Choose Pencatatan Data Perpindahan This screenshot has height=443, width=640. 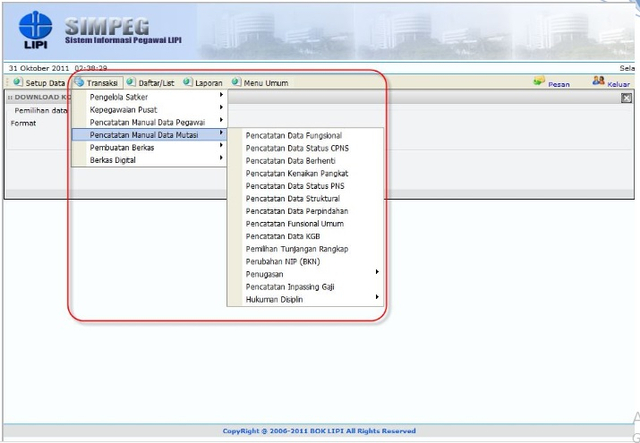297,211
